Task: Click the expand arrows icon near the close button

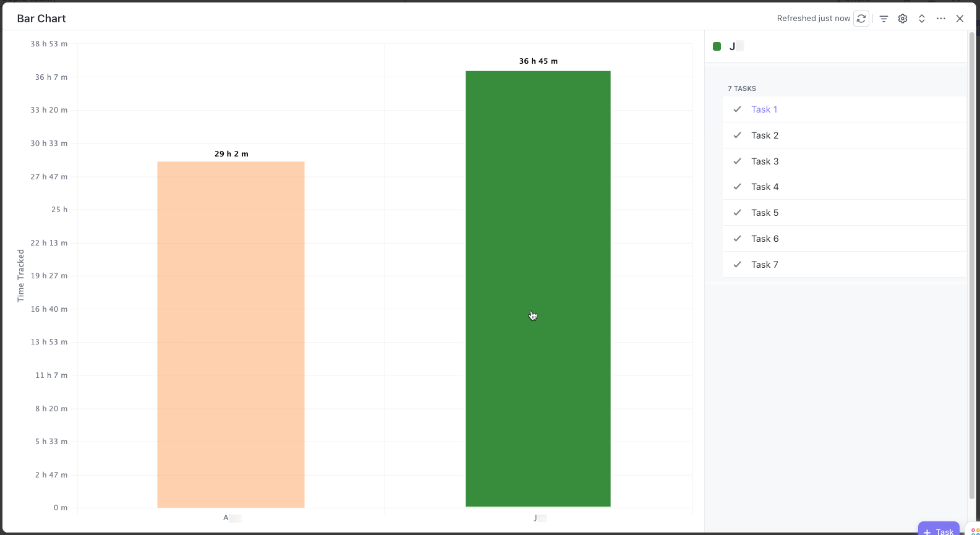Action: [922, 19]
